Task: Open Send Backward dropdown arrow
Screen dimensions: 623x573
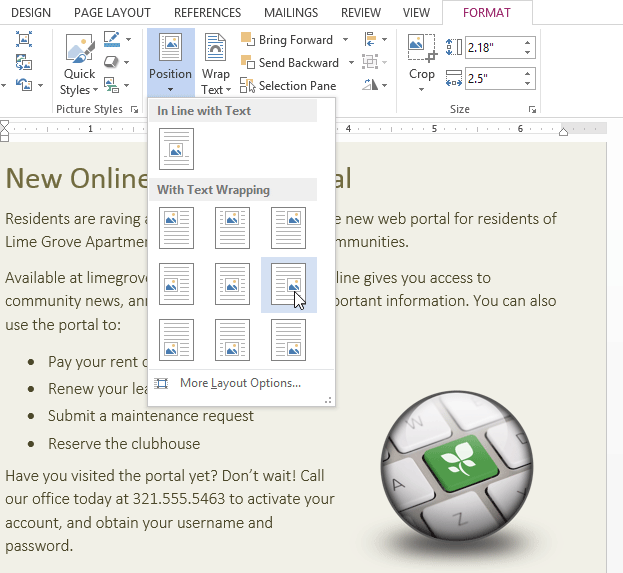Action: (349, 63)
